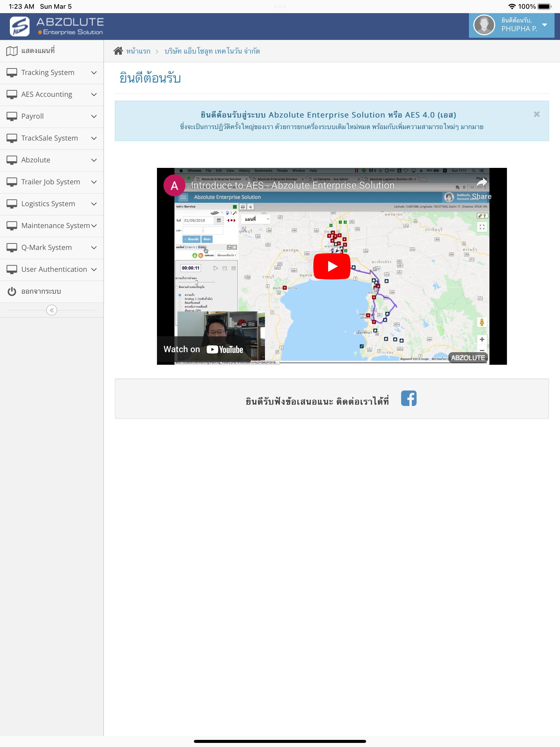Go to หน้าแรก breadcrumb link

[x=138, y=51]
